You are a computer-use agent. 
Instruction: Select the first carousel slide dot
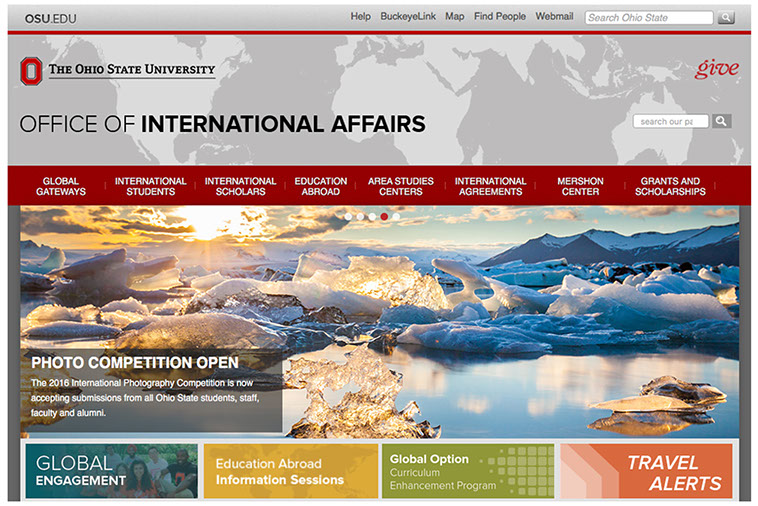[348, 216]
